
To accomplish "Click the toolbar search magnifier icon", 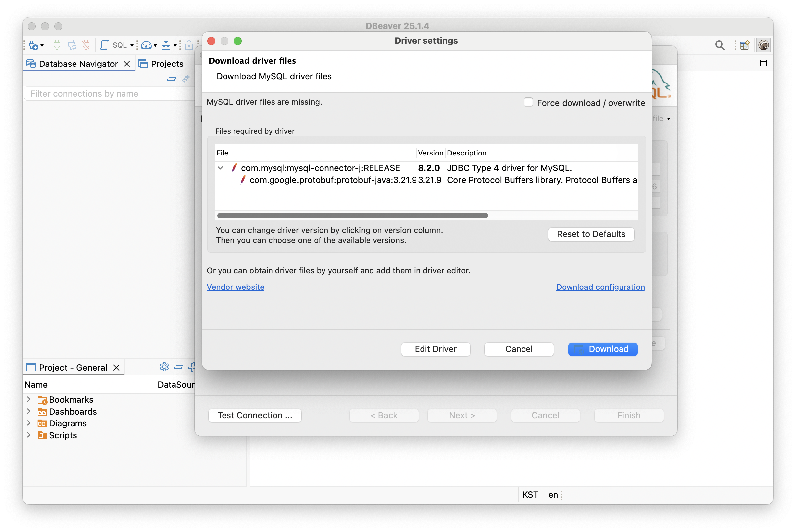I will click(x=719, y=45).
